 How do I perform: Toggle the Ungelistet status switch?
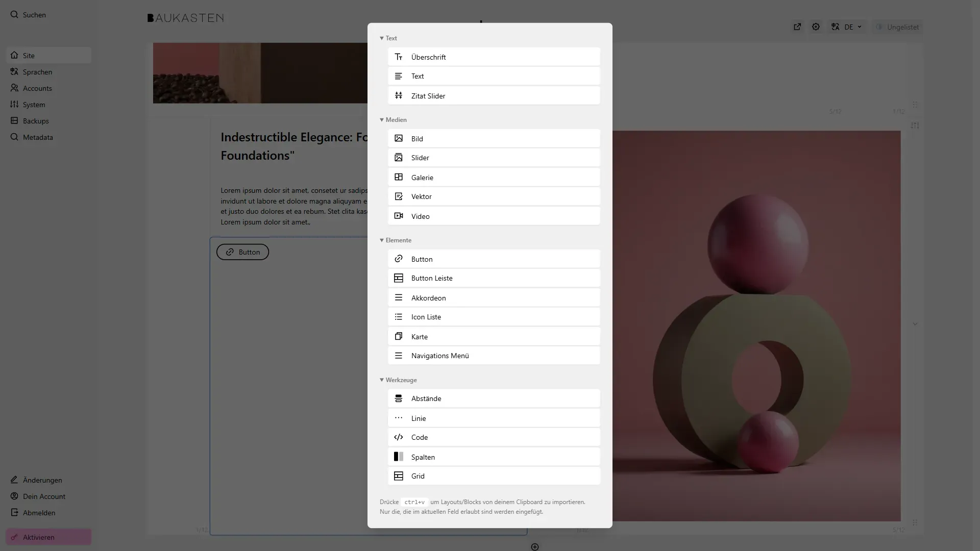coord(897,27)
